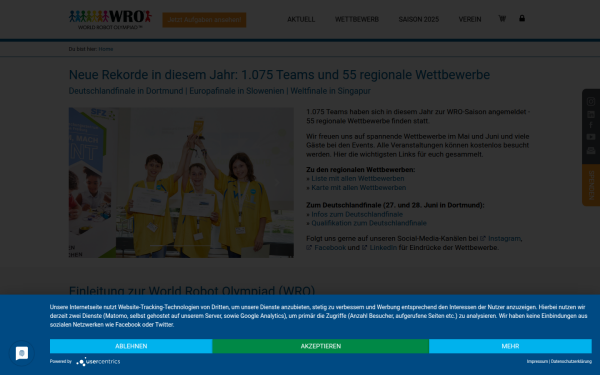
Task: Open the Verein menu
Action: coord(470,19)
